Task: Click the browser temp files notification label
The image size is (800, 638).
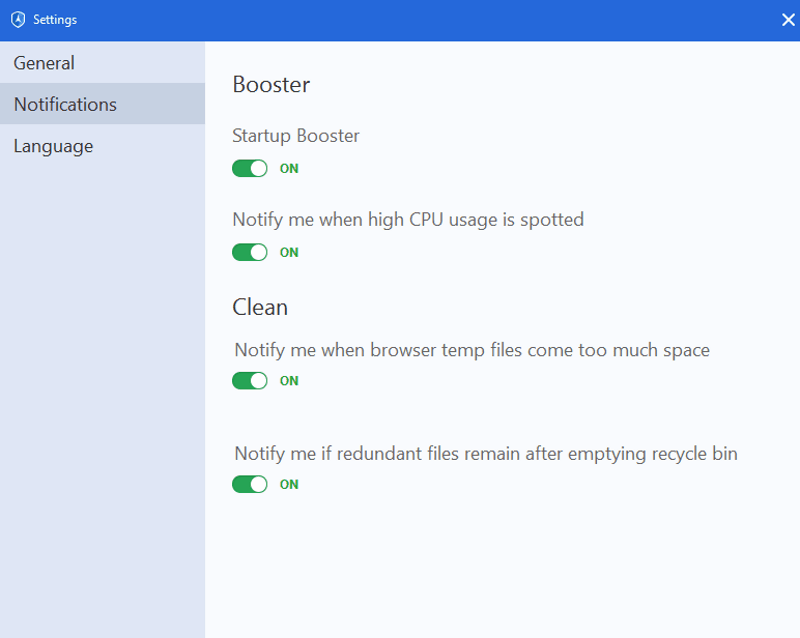Action: point(472,351)
